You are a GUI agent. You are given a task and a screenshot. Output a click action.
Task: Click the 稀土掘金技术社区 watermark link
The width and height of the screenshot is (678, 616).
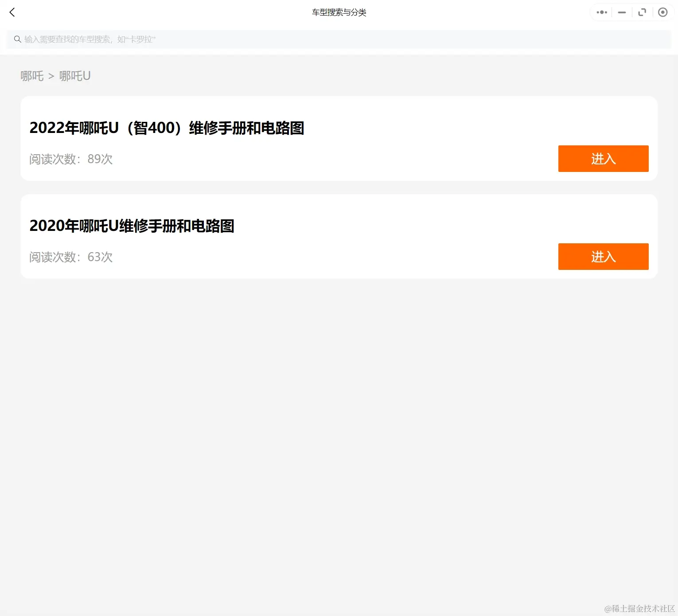click(x=631, y=607)
